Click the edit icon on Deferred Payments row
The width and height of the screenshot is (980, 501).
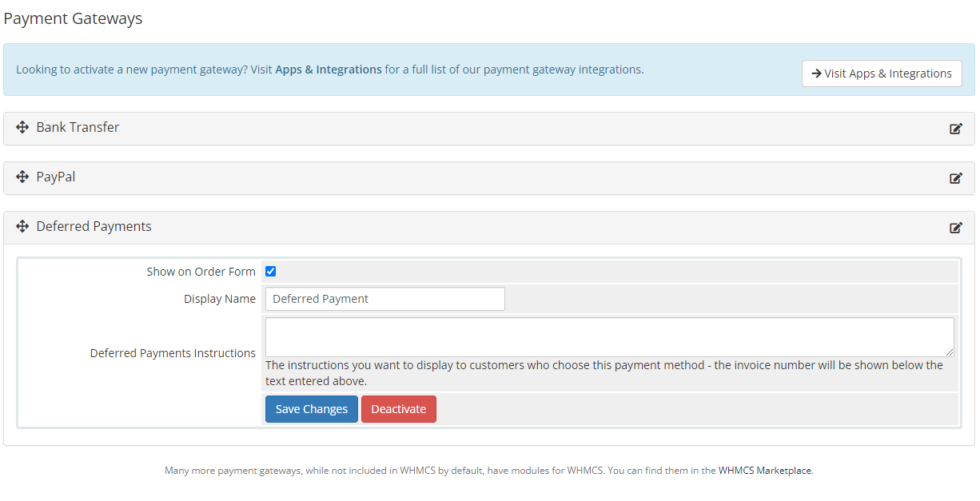pos(956,228)
